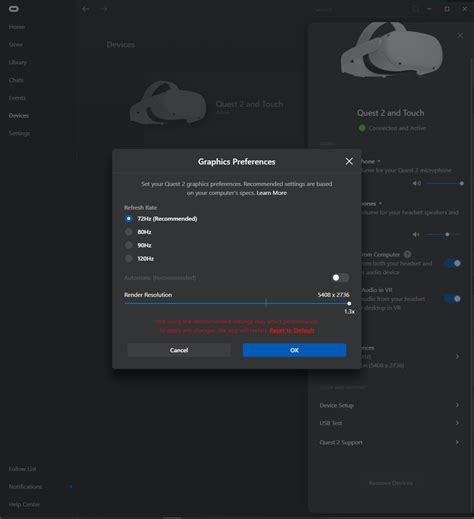This screenshot has height=519, width=474.
Task: Confirm graphics settings with OK
Action: (294, 350)
